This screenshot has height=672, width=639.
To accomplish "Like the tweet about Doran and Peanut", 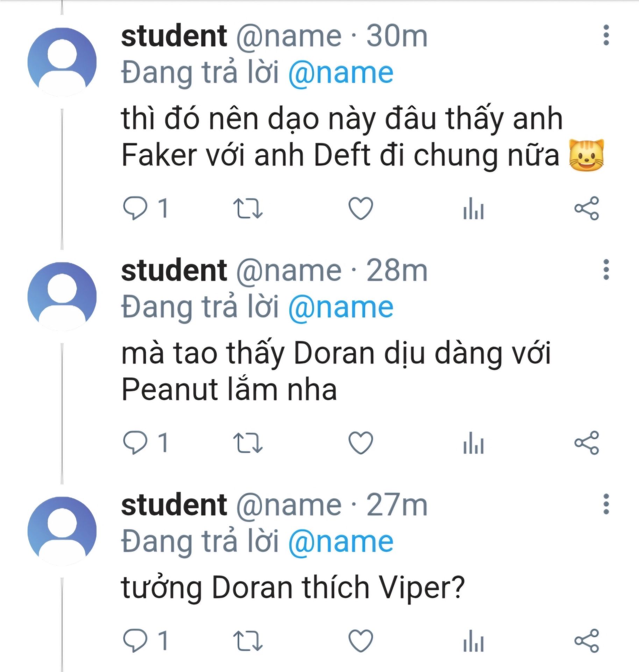I will [x=361, y=443].
